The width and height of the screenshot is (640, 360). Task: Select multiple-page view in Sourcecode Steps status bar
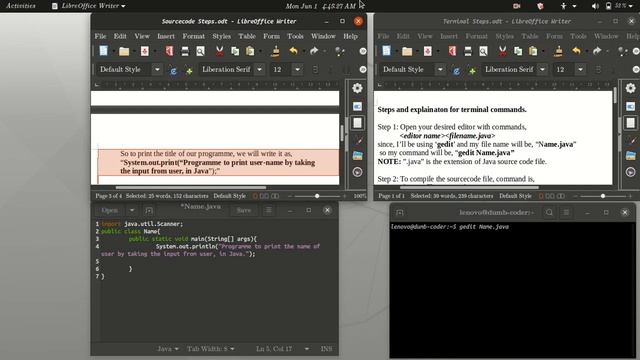tap(264, 196)
